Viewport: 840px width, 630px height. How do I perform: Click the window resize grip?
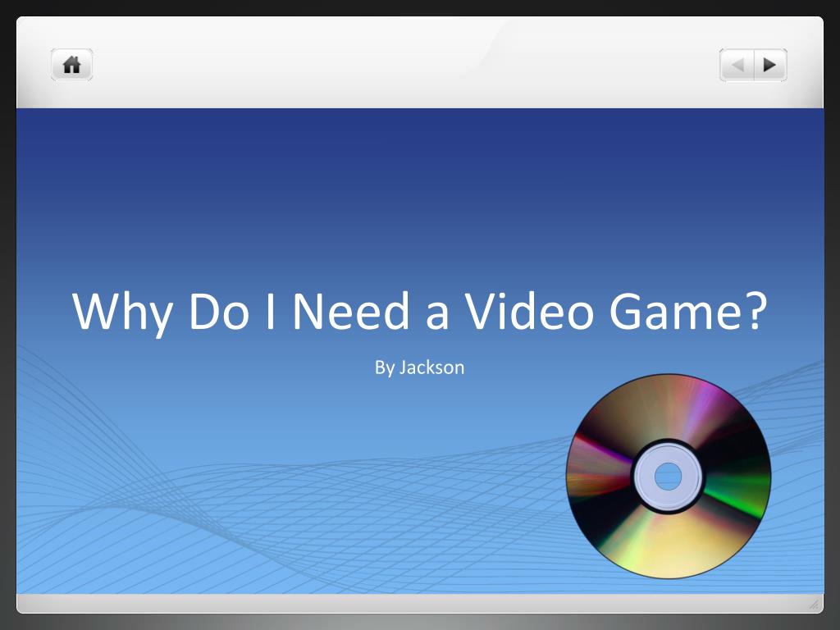815,605
